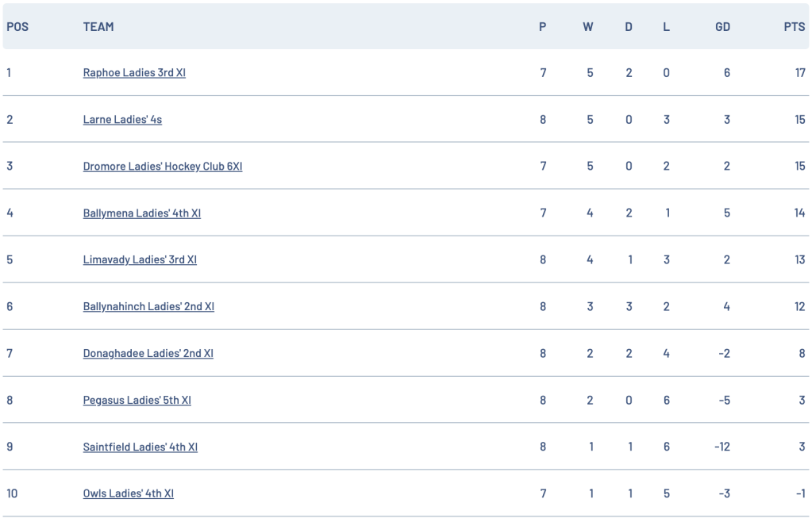The image size is (812, 522).
Task: Click the W wins column header
Action: click(588, 27)
